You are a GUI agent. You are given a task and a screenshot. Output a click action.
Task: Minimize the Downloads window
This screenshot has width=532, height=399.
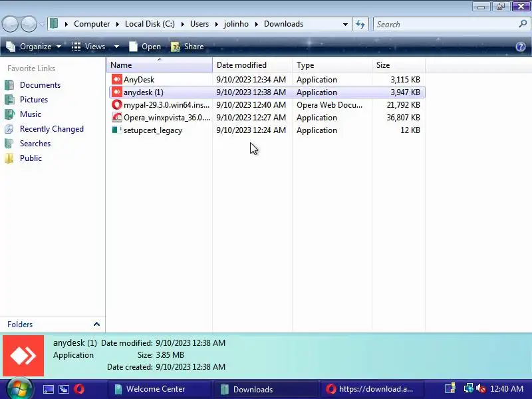pyautogui.click(x=481, y=7)
